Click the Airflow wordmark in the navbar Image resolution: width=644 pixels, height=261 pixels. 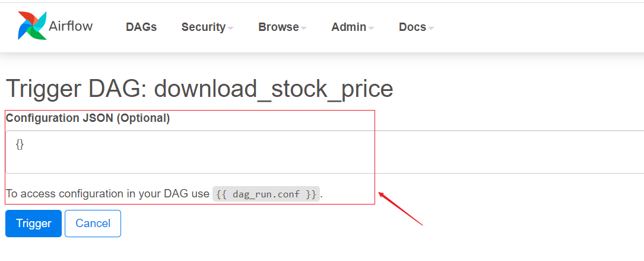[71, 27]
